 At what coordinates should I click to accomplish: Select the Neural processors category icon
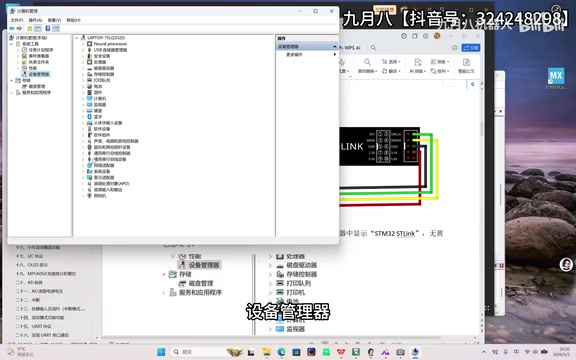point(89,44)
